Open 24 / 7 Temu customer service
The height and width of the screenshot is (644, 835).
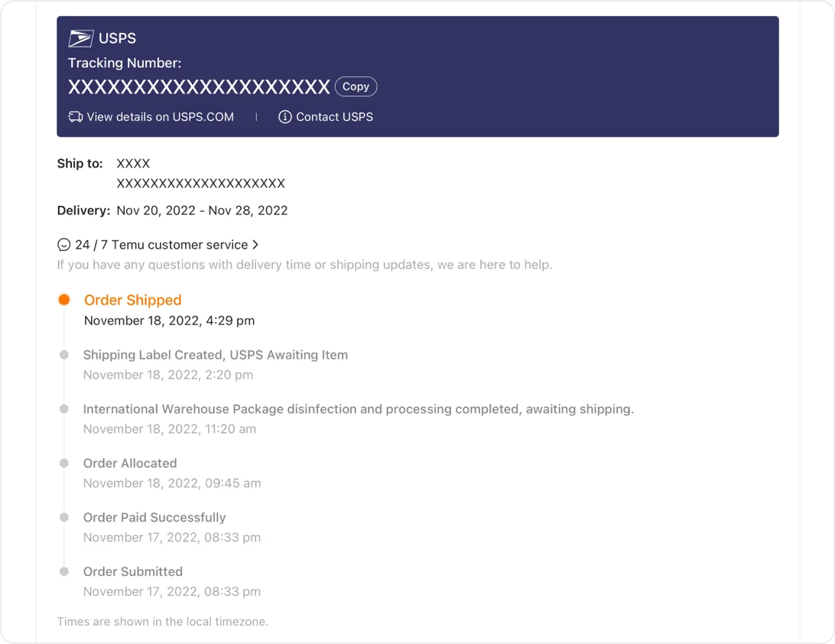tap(161, 245)
